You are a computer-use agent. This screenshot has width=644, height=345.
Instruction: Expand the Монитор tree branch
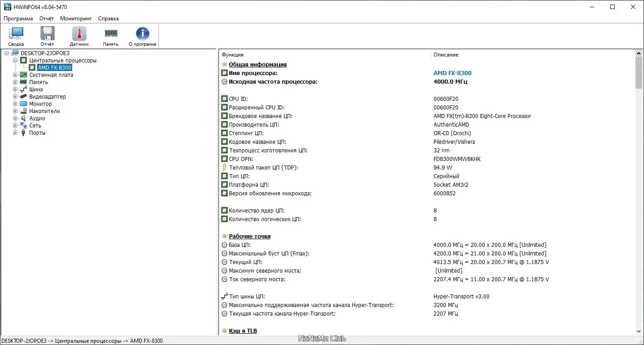[x=15, y=104]
